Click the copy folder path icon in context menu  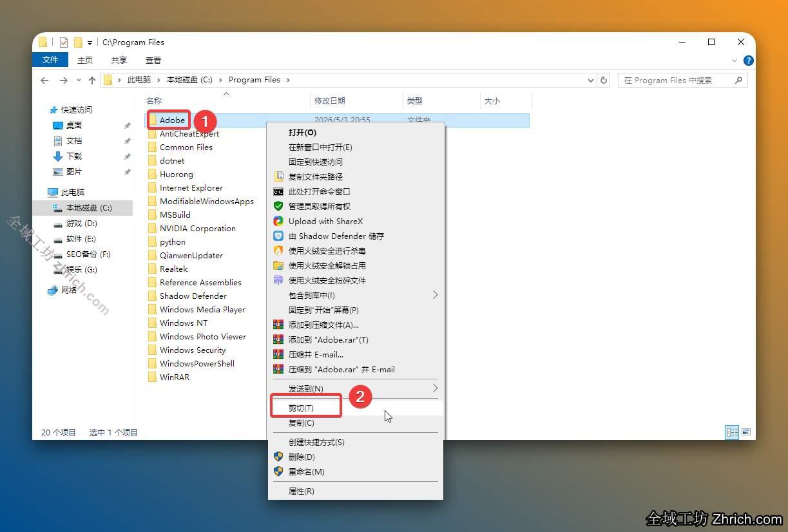click(278, 176)
